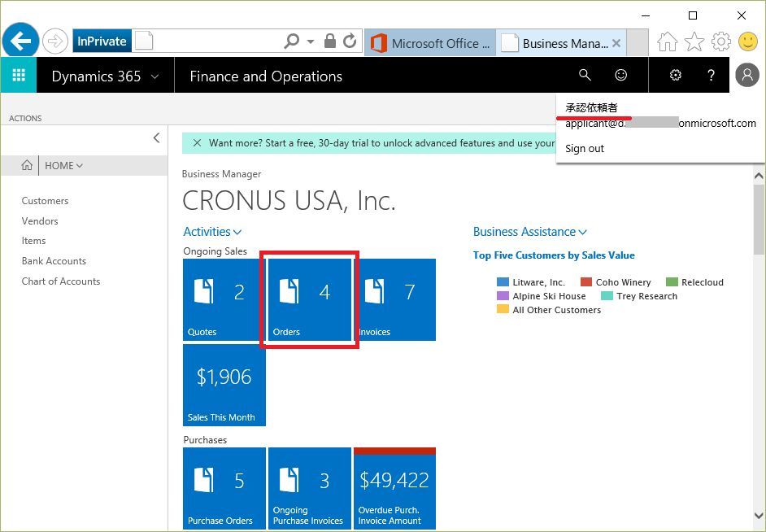Click the browser forward arrow button
Screen dimensions: 766x532
click(x=54, y=41)
